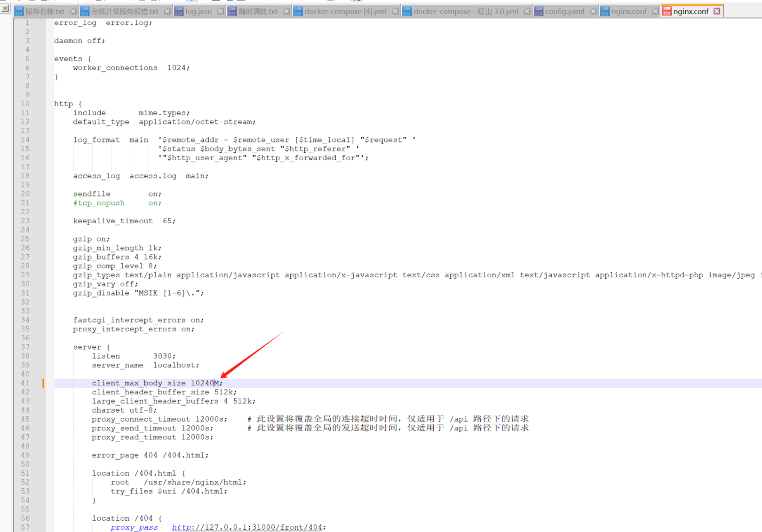Select the active nginx.conf tab with red icon
The height and width of the screenshot is (532, 762).
pos(691,11)
